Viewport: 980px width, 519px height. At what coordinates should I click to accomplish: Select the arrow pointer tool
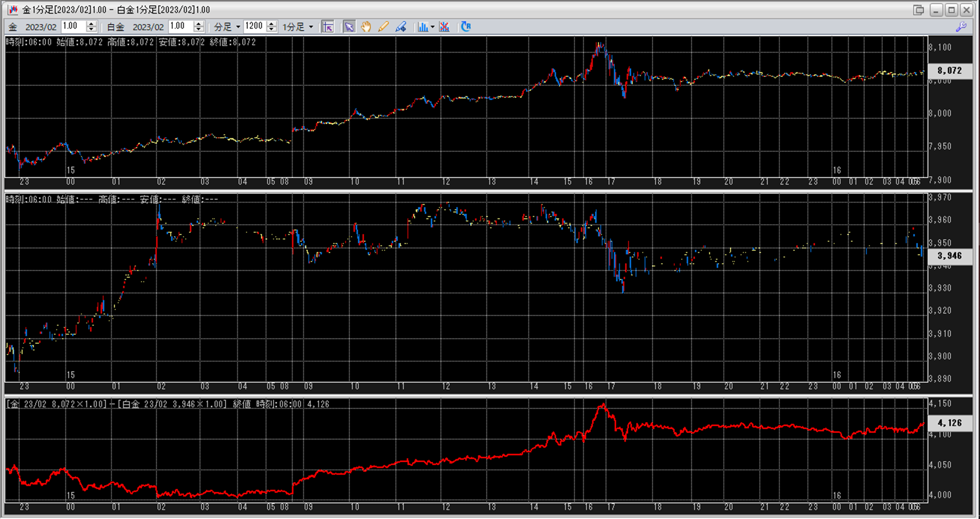[x=349, y=27]
